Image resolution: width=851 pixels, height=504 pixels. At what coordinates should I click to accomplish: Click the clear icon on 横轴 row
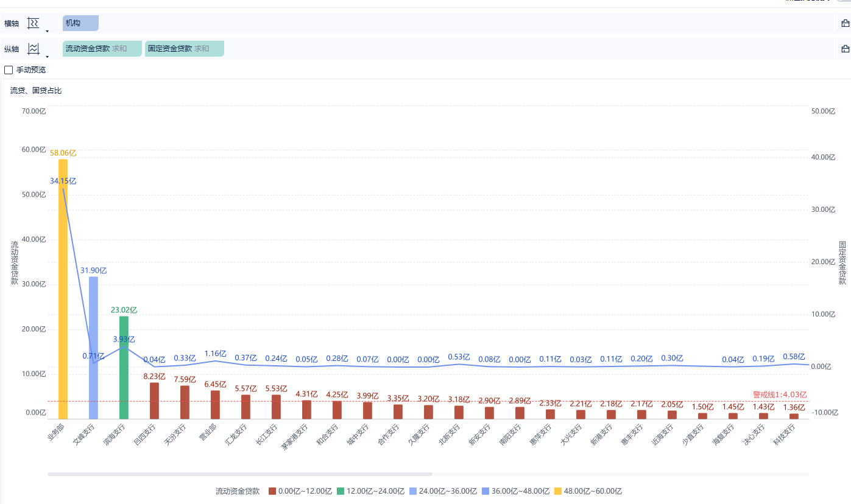tap(845, 24)
